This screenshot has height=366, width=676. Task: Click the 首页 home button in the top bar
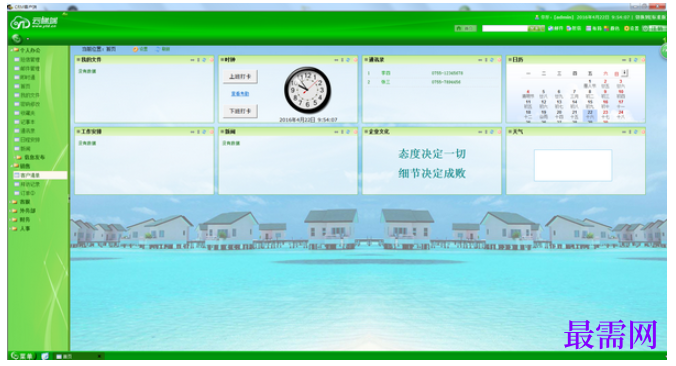click(466, 28)
